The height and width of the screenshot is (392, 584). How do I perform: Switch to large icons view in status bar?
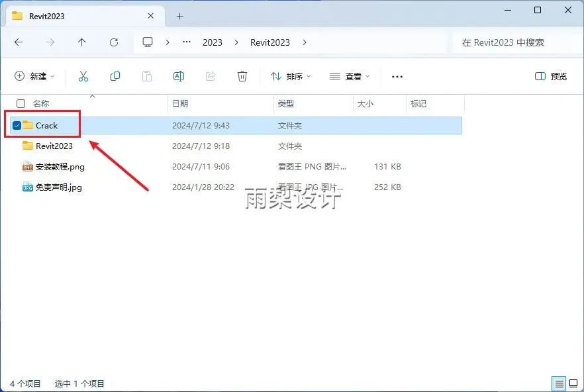click(x=573, y=383)
